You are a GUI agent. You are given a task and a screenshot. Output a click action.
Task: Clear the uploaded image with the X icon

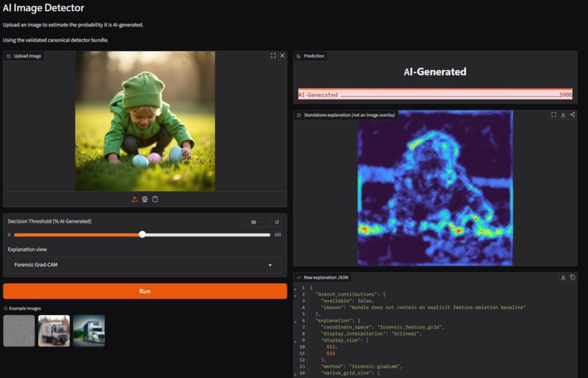pyautogui.click(x=282, y=55)
